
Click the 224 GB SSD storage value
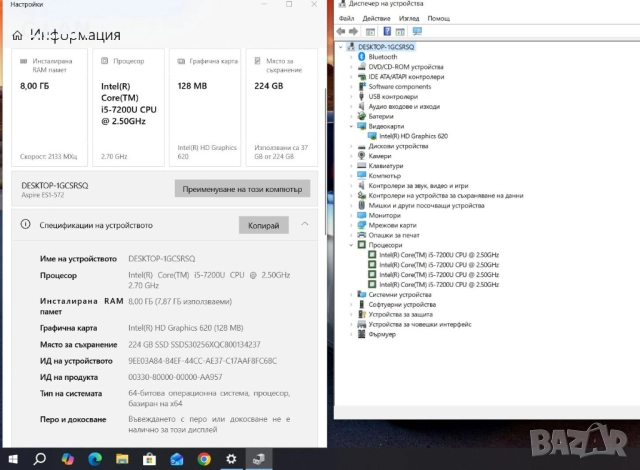click(194, 344)
